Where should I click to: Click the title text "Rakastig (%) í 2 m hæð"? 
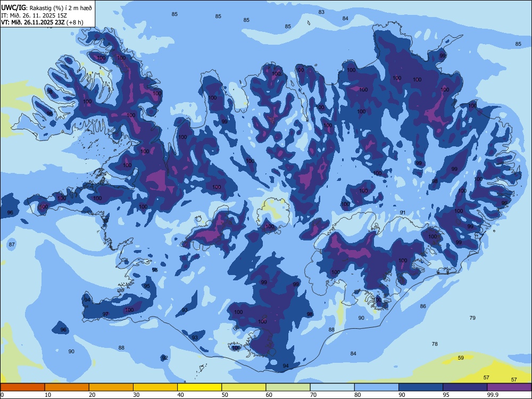[x=61, y=7]
